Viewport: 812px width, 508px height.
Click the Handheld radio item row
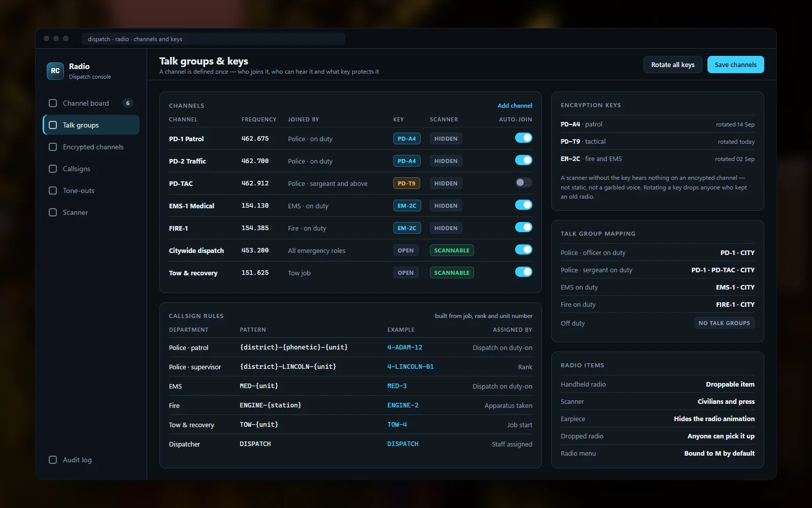point(657,384)
